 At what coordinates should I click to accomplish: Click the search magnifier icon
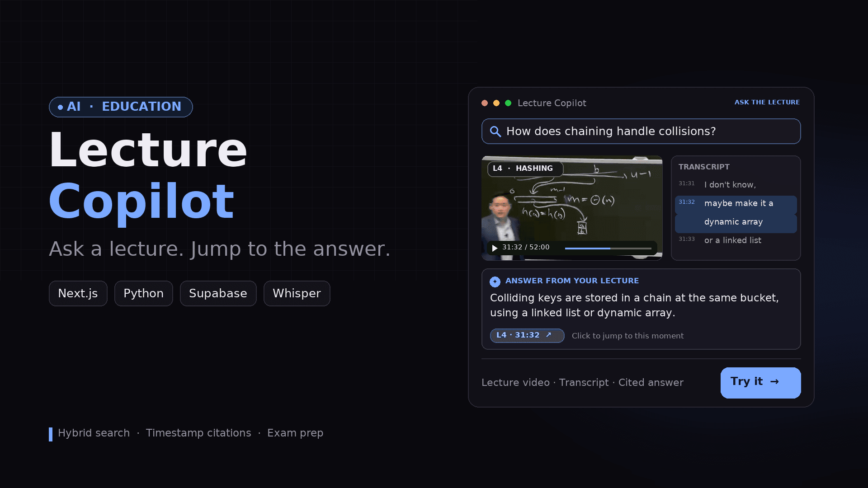point(495,131)
